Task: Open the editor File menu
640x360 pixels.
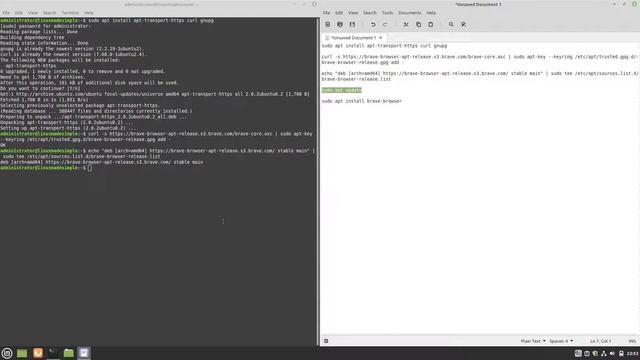Action: tap(326, 13)
